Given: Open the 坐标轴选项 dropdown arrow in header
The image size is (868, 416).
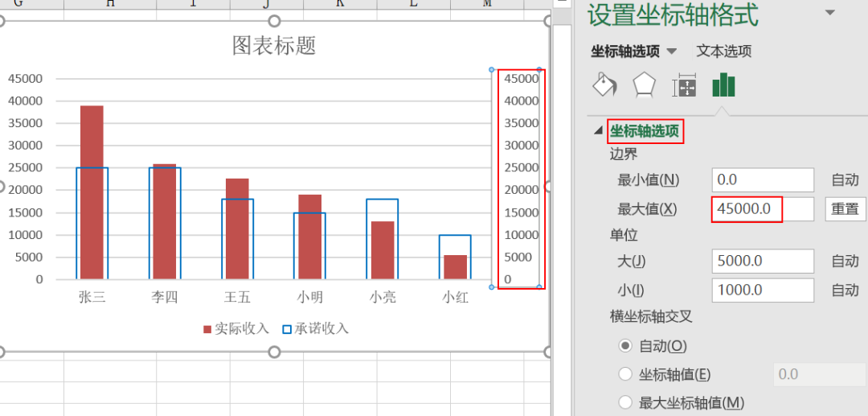Looking at the screenshot, I should tap(671, 51).
